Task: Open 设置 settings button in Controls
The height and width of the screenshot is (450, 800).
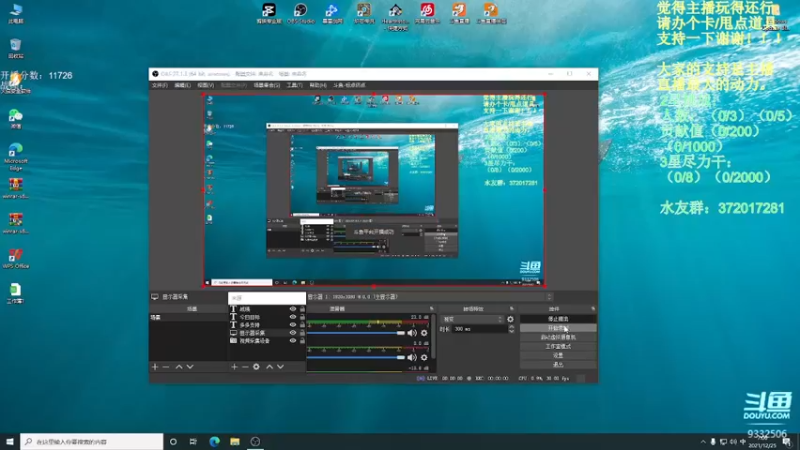Action: (x=558, y=356)
